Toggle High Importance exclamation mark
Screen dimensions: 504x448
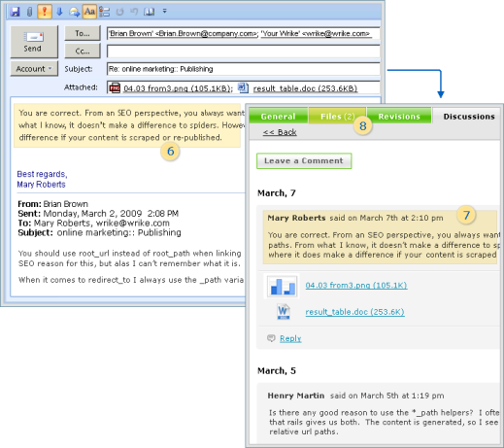(x=45, y=12)
